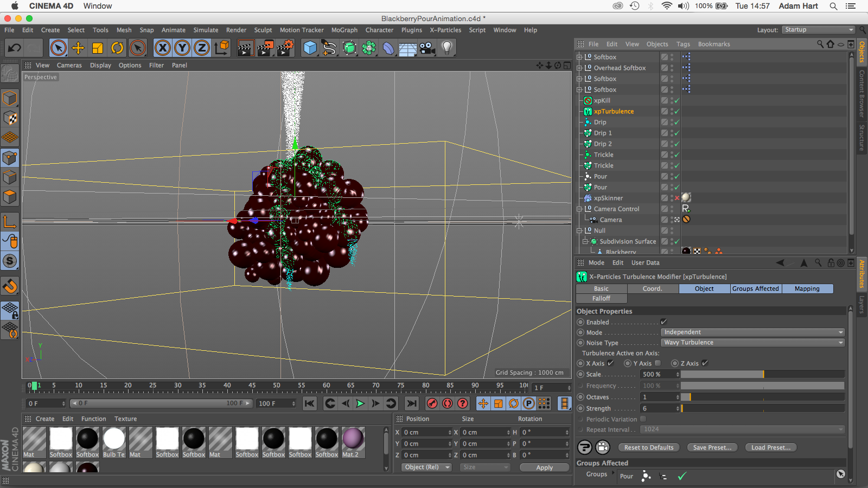Open the Size coordinate mode dropdown
Viewport: 868px width, 488px height.
pyautogui.click(x=485, y=467)
